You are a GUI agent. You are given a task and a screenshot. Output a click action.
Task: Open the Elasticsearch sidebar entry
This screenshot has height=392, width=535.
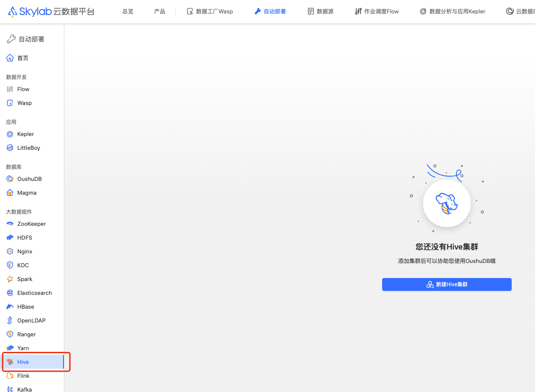click(32, 293)
